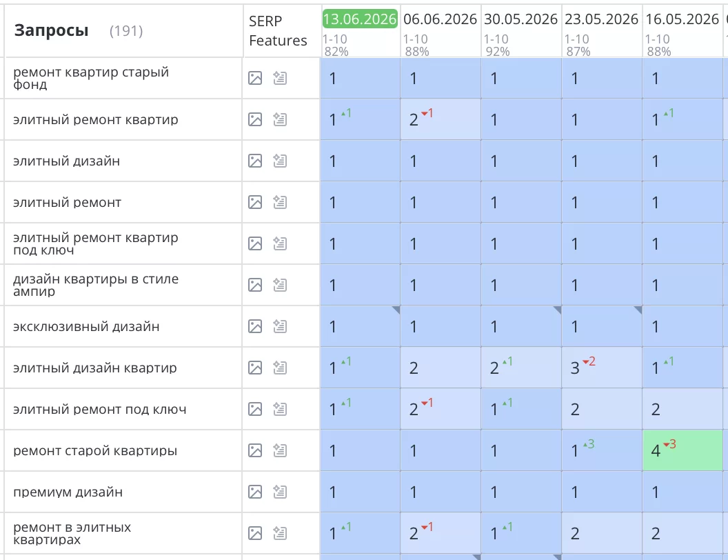Open query 'элитный дизайн'
Screen dimensions: 728x560
click(66, 161)
